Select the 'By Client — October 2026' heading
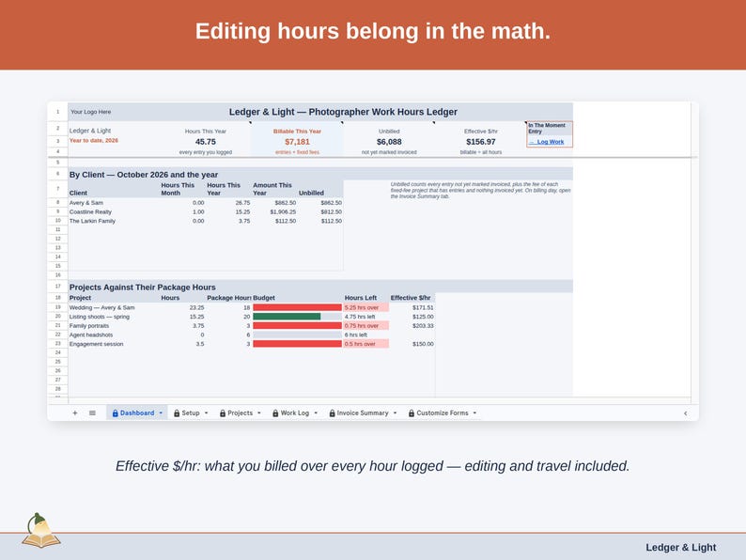This screenshot has width=746, height=560. point(144,175)
